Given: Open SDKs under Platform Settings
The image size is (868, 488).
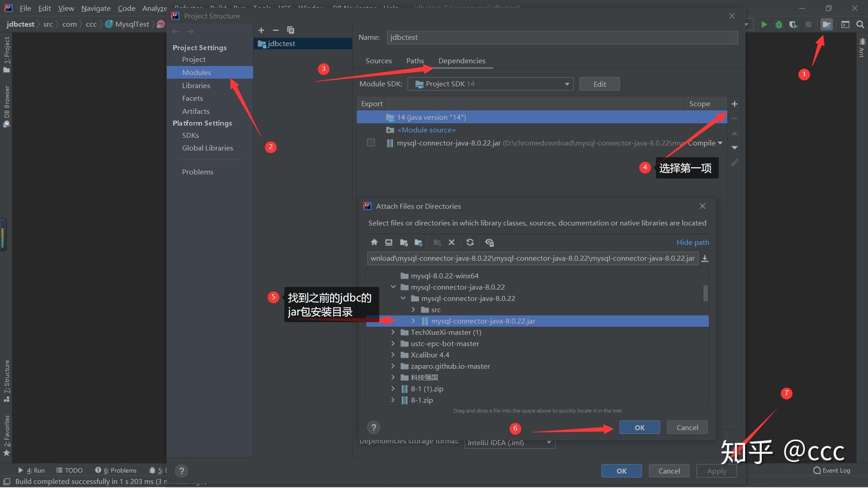Looking at the screenshot, I should (x=190, y=135).
